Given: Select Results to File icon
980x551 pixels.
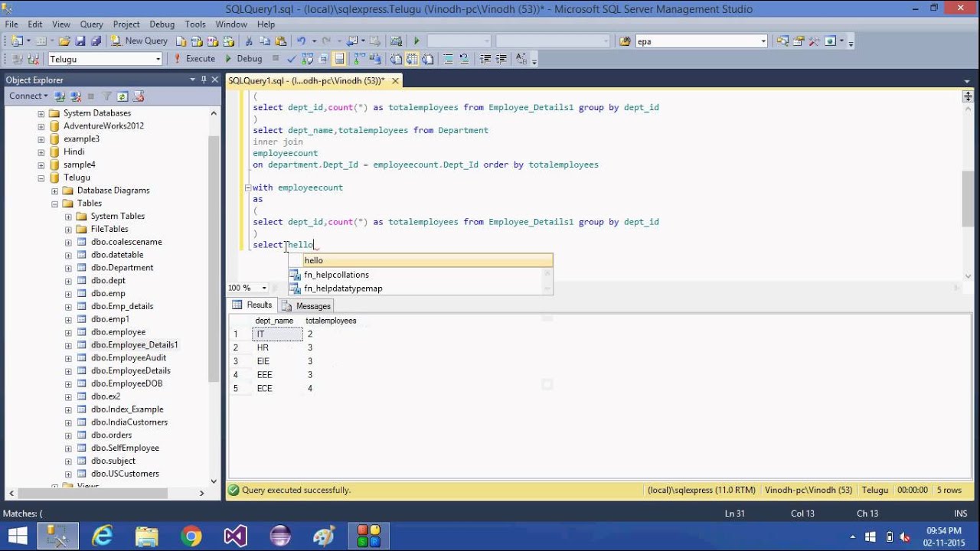Looking at the screenshot, I should click(x=427, y=59).
